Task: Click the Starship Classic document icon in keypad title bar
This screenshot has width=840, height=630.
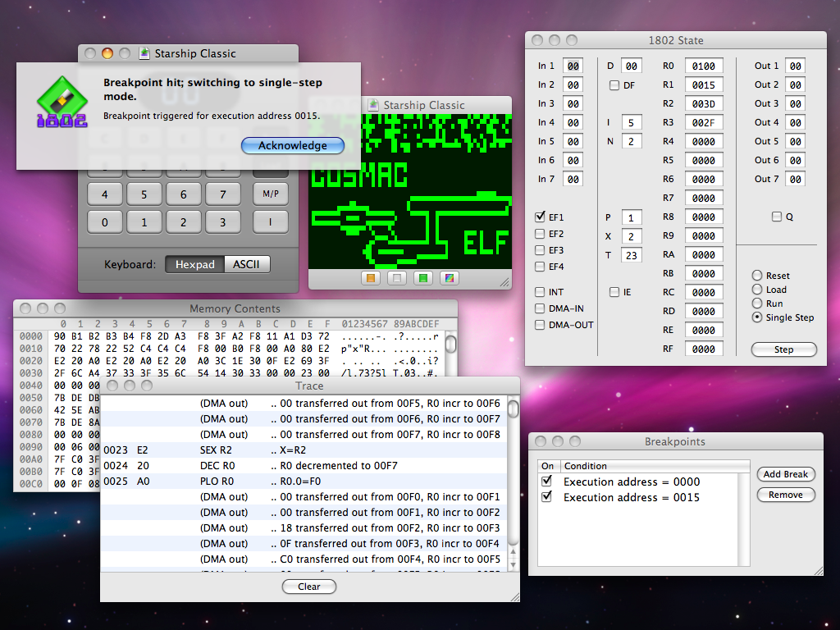Action: click(x=145, y=53)
